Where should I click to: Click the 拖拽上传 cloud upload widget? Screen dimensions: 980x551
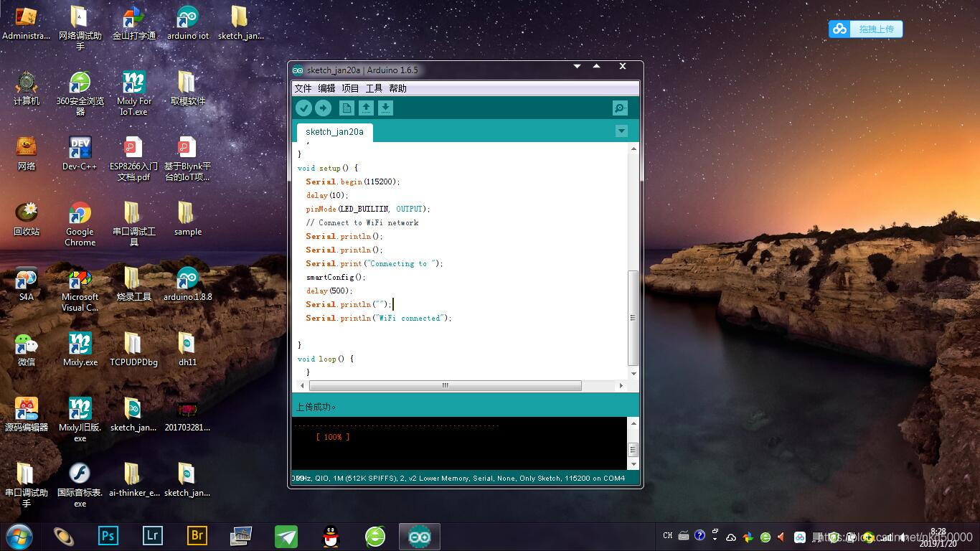tap(865, 29)
